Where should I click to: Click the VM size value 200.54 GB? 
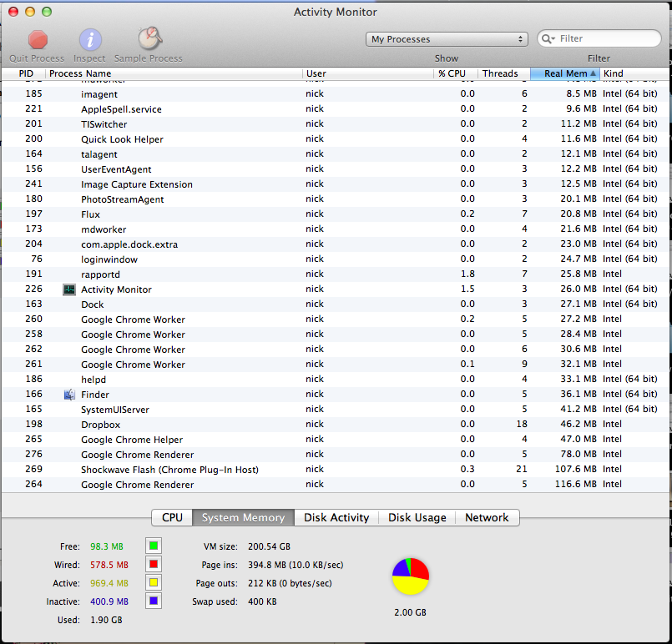pos(269,546)
